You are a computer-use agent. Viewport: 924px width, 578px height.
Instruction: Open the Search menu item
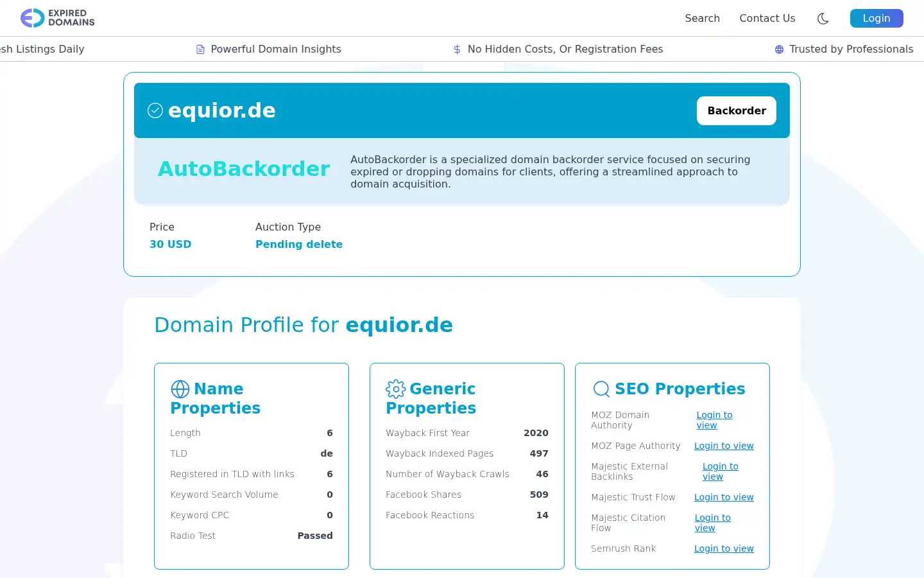(702, 18)
